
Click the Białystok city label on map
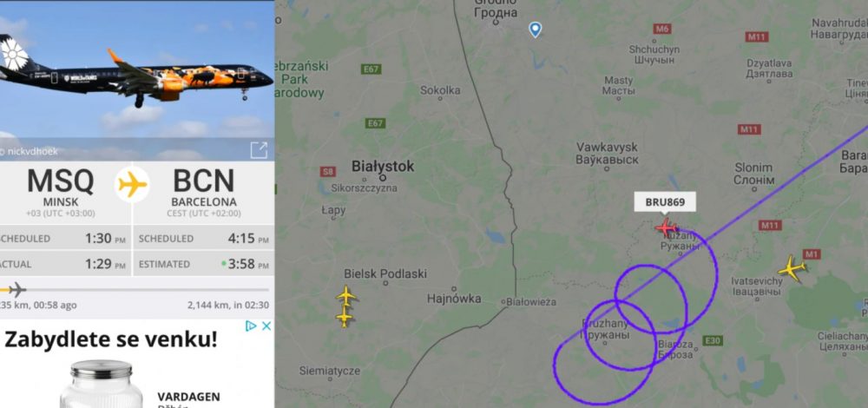[383, 166]
